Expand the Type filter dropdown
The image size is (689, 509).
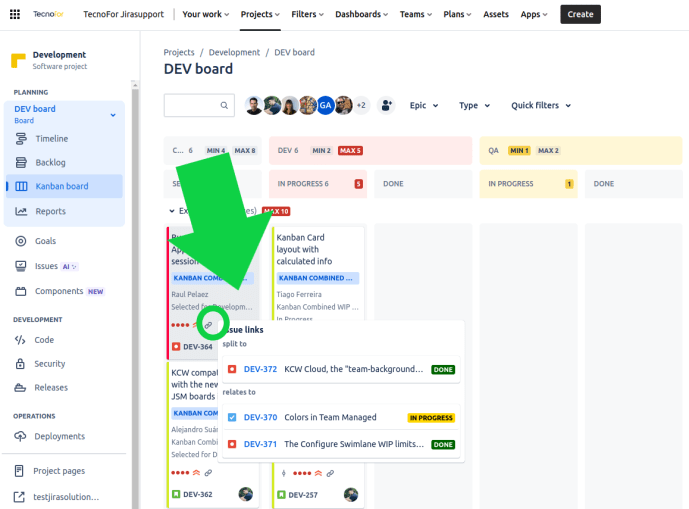[x=474, y=105]
